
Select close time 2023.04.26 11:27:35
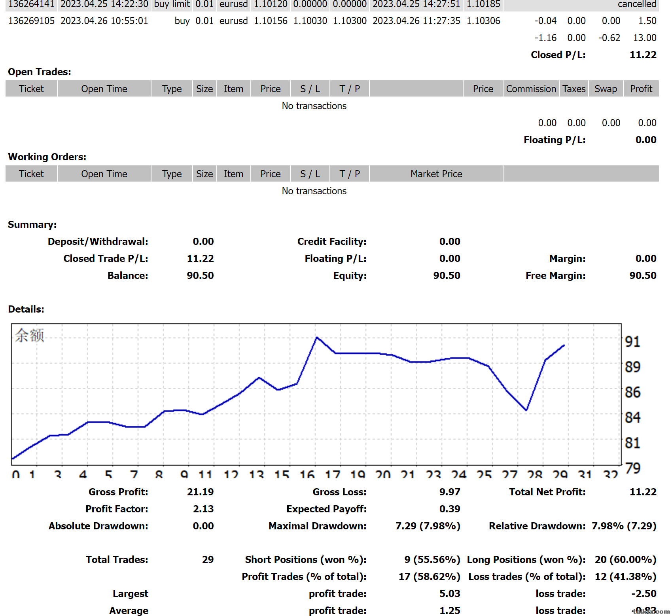(x=416, y=21)
